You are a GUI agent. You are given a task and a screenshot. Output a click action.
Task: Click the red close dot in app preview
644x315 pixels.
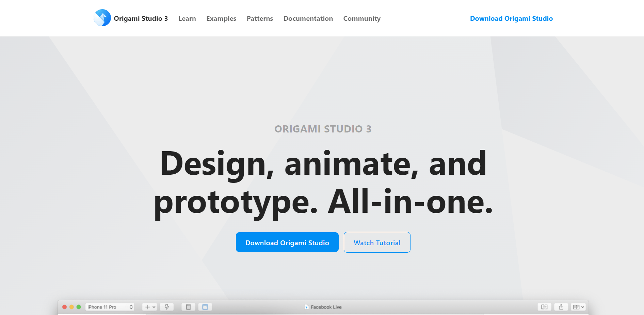click(x=64, y=307)
